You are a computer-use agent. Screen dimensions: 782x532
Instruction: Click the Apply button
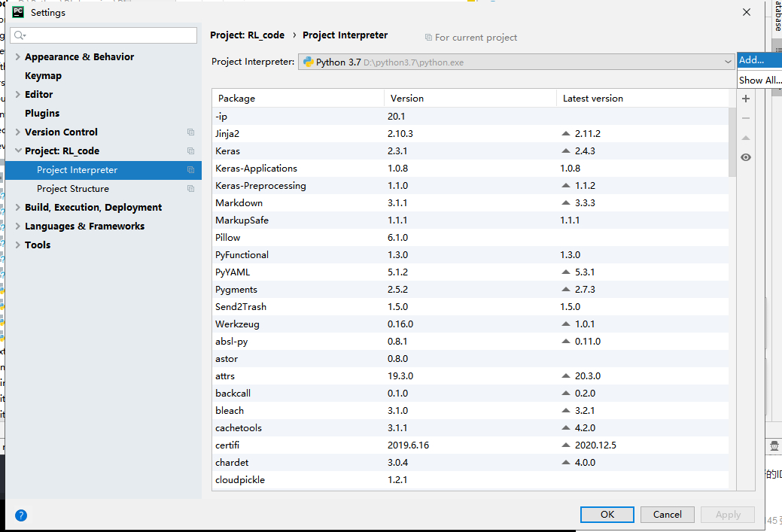[728, 515]
